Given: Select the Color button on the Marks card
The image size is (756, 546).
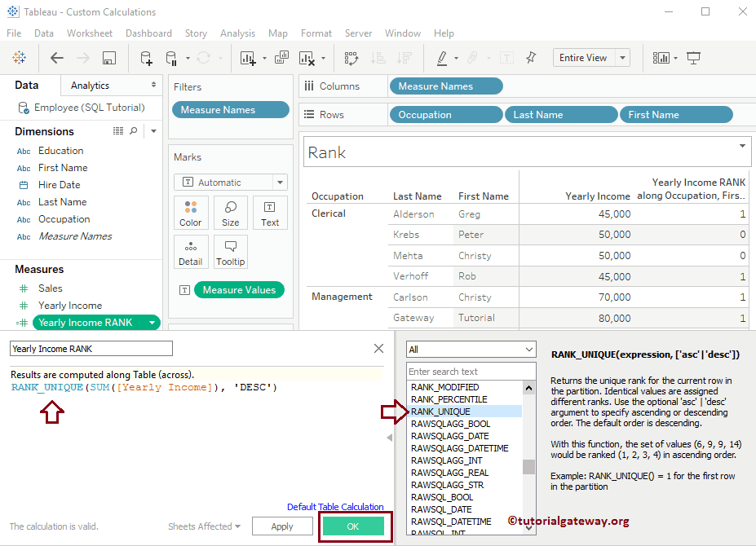Looking at the screenshot, I should tap(190, 213).
